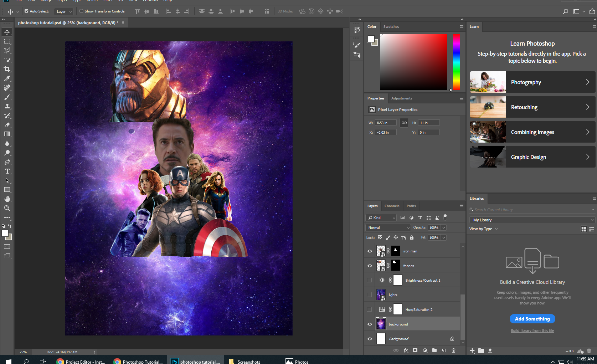Select the Rectangle shape tool

pos(7,190)
